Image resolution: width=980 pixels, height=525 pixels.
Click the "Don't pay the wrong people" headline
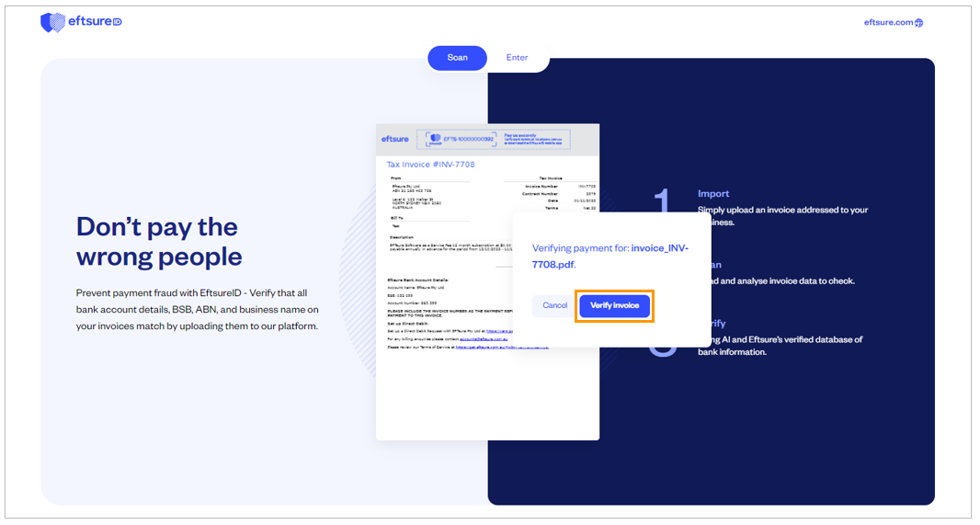(x=159, y=242)
